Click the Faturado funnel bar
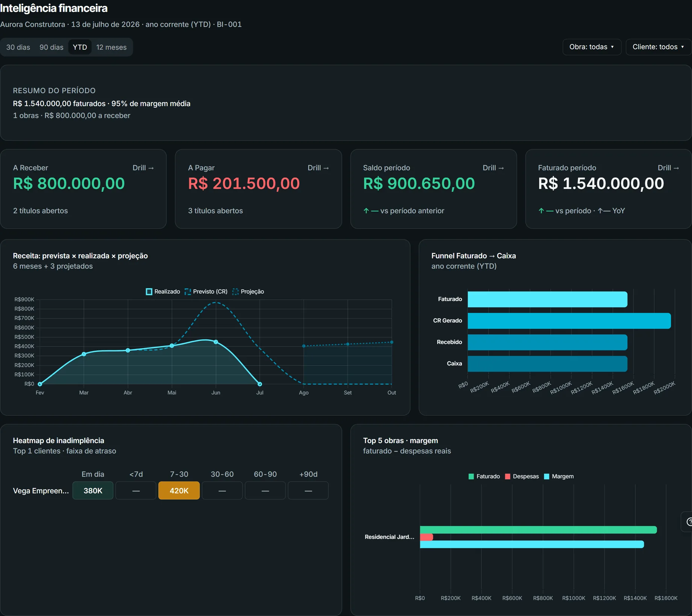 [547, 299]
